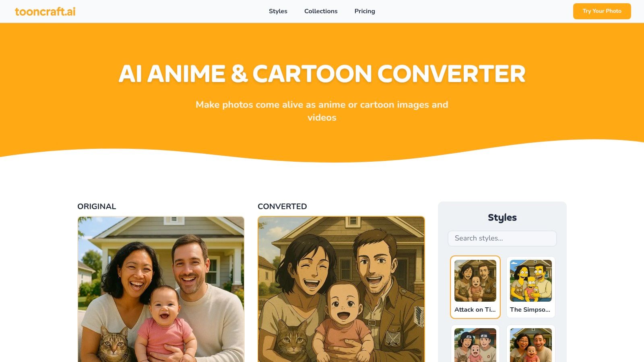
Task: Open the Styles navigation item
Action: 278,11
